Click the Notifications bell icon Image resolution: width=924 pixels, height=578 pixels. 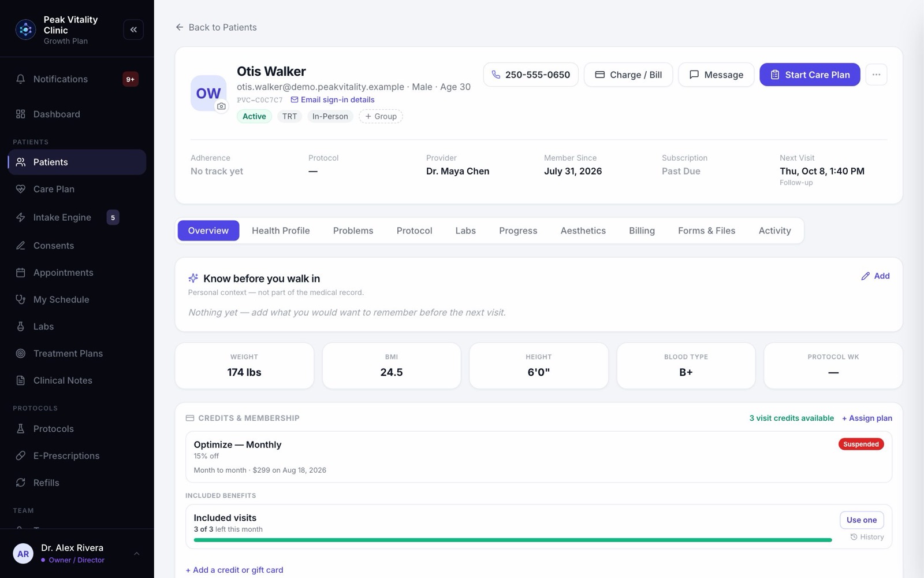click(x=21, y=79)
